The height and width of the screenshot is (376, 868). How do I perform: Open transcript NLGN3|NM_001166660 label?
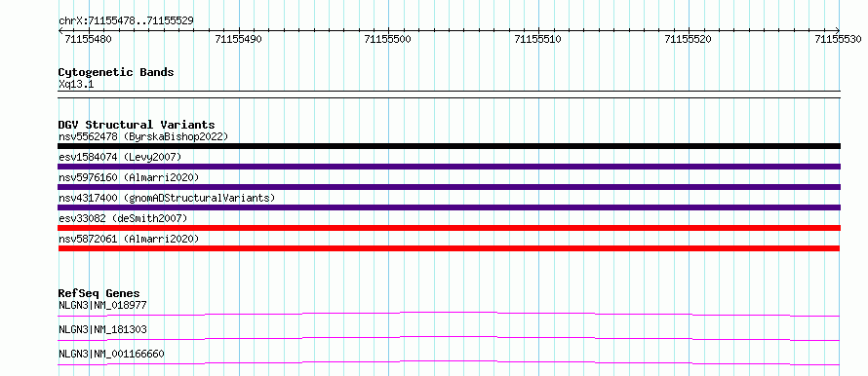tap(111, 354)
